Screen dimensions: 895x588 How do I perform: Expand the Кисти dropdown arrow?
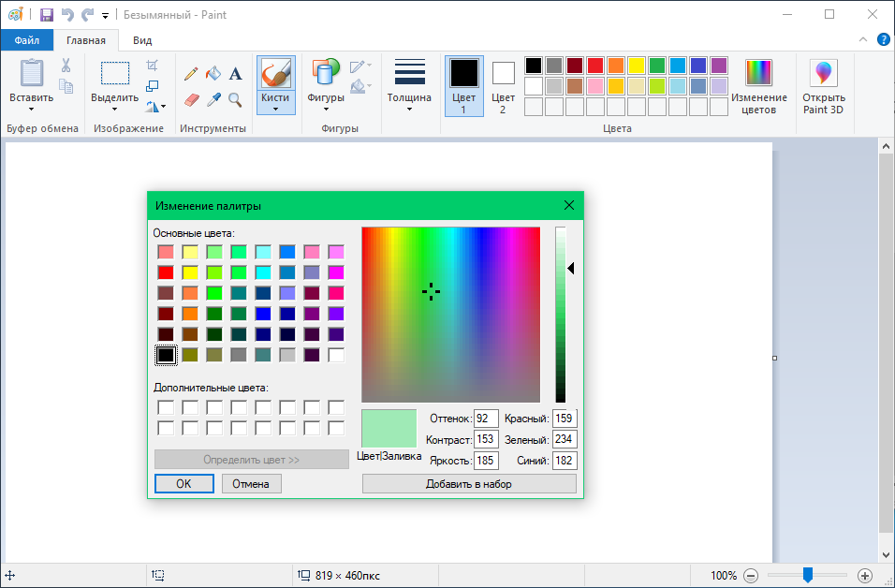pyautogui.click(x=275, y=109)
